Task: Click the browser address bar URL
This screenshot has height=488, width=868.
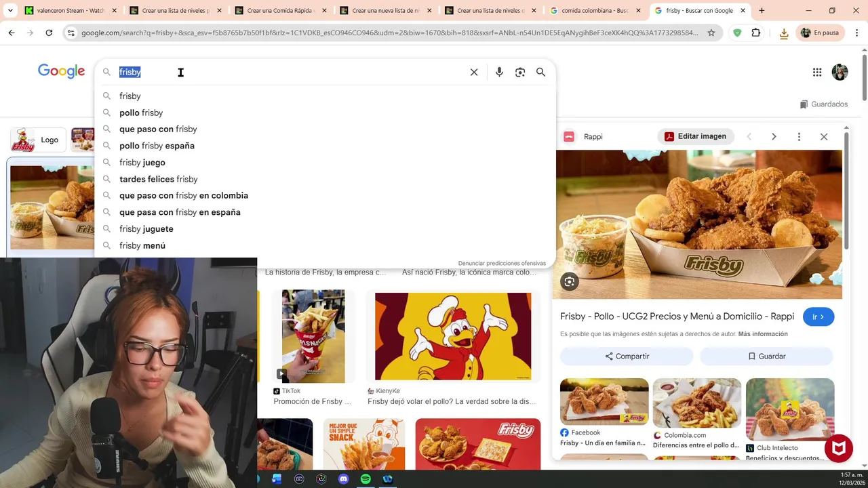Action: pos(389,33)
